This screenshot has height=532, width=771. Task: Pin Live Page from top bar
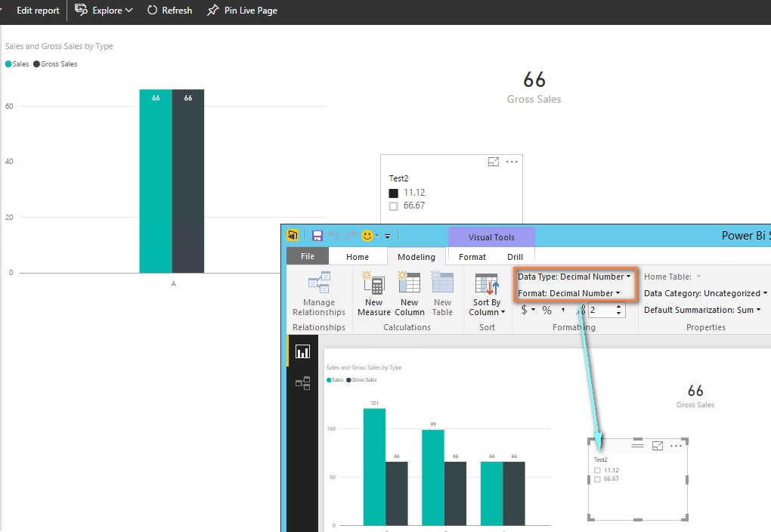click(x=242, y=11)
